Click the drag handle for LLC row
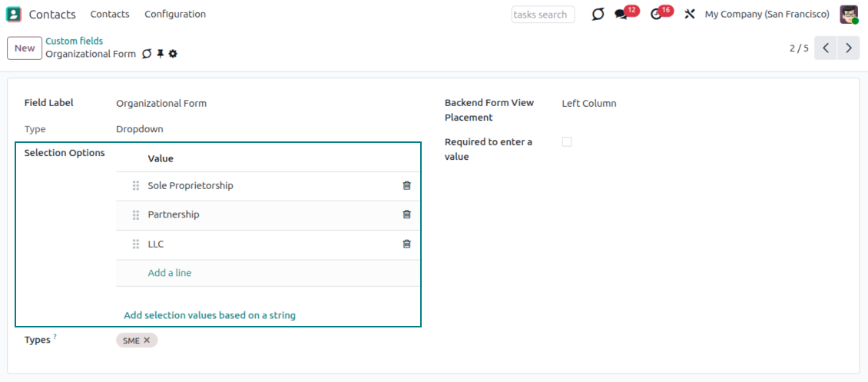 point(136,244)
